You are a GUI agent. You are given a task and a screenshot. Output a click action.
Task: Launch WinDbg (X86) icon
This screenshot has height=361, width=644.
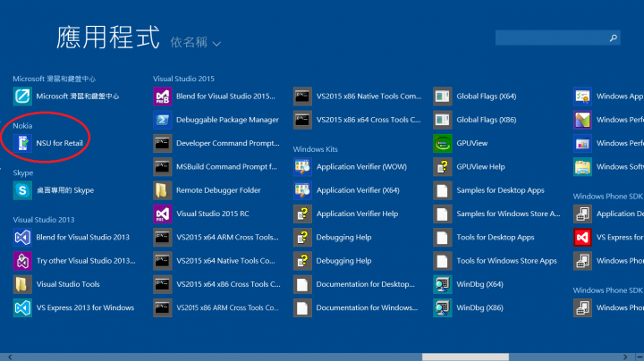point(443,307)
